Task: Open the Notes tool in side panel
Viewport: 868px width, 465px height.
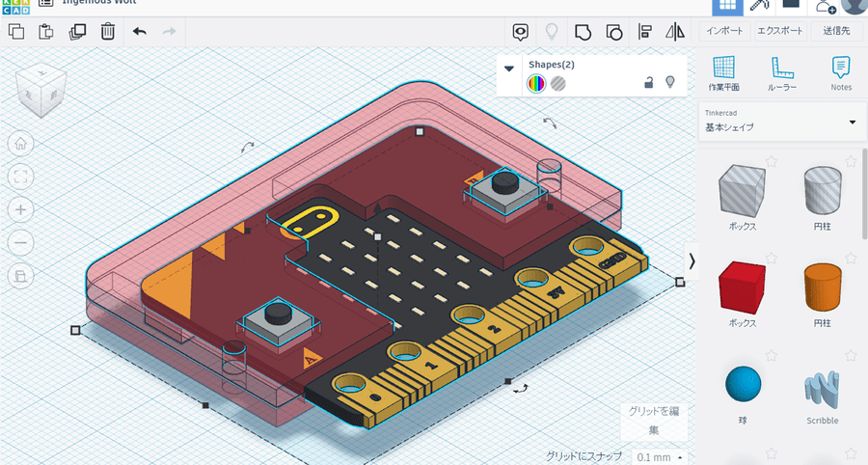Action: tap(841, 73)
